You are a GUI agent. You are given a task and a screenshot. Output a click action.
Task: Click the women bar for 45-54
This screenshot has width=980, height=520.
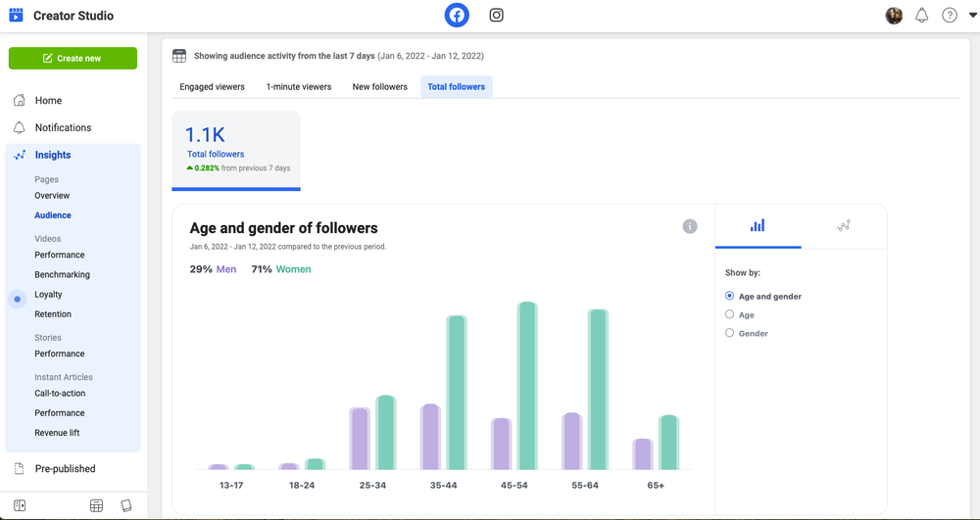pyautogui.click(x=528, y=386)
